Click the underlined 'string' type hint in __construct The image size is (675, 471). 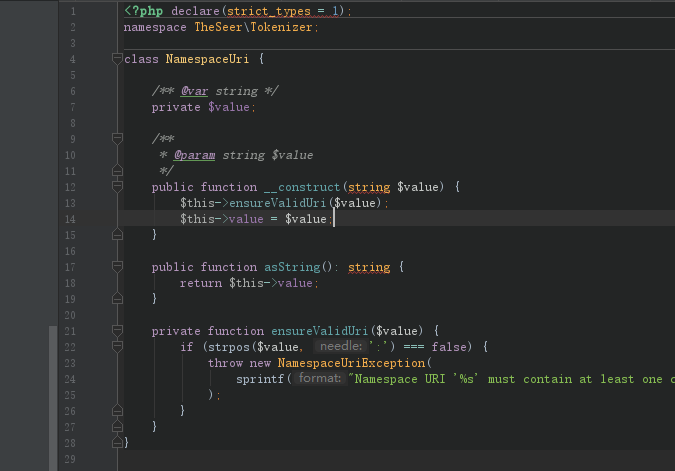tap(369, 187)
